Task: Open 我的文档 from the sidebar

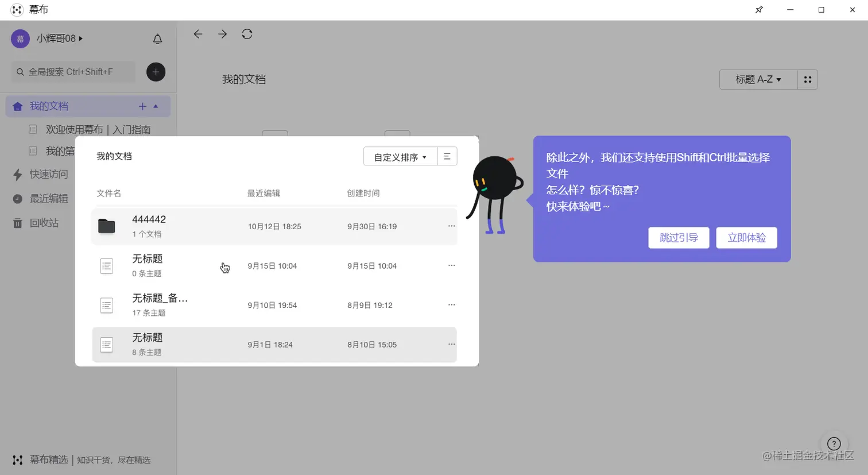Action: (x=50, y=106)
